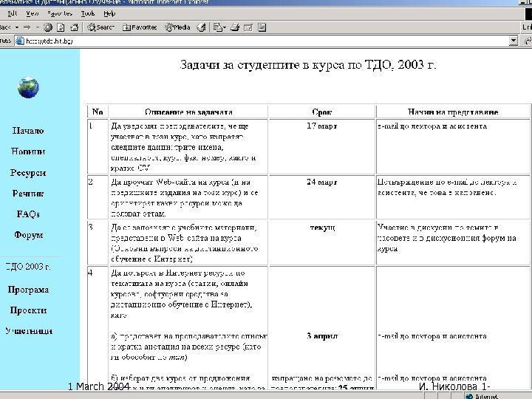
Task: Click the Описание на задачата column header
Action: point(188,112)
